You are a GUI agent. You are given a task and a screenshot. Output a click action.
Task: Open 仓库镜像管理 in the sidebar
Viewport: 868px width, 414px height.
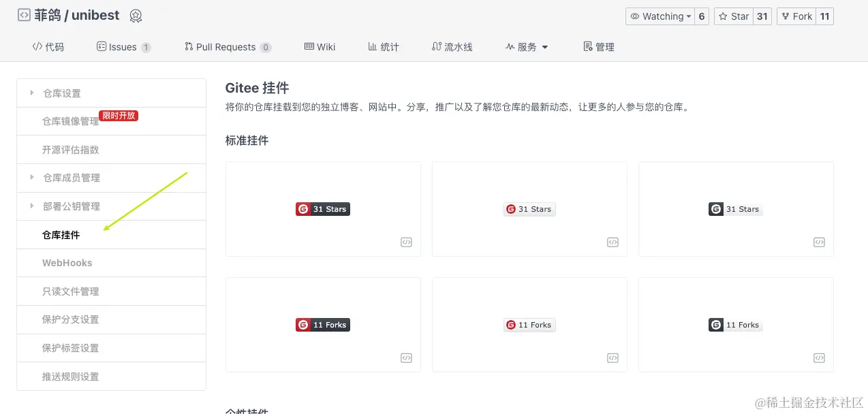point(111,121)
